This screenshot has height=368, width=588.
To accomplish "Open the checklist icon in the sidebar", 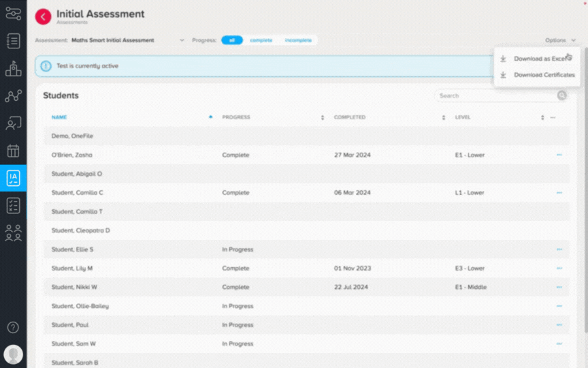I will click(13, 205).
